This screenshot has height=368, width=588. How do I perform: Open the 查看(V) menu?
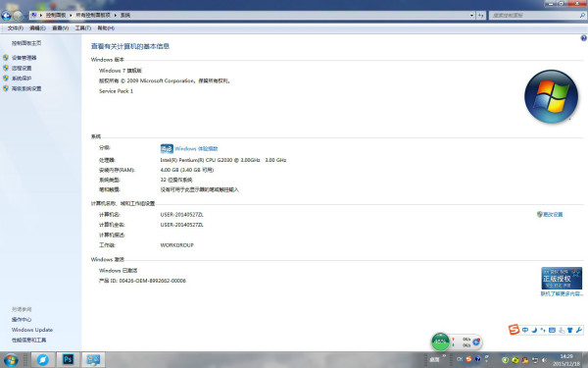point(60,28)
